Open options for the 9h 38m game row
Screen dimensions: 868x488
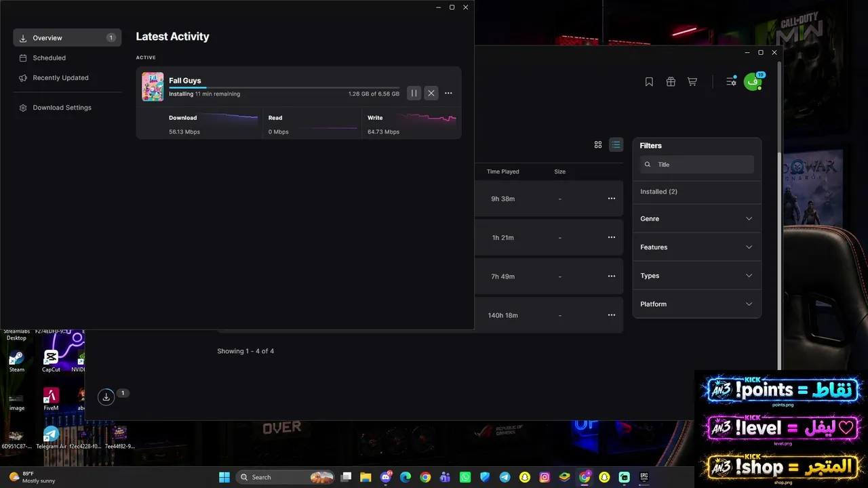[612, 199]
